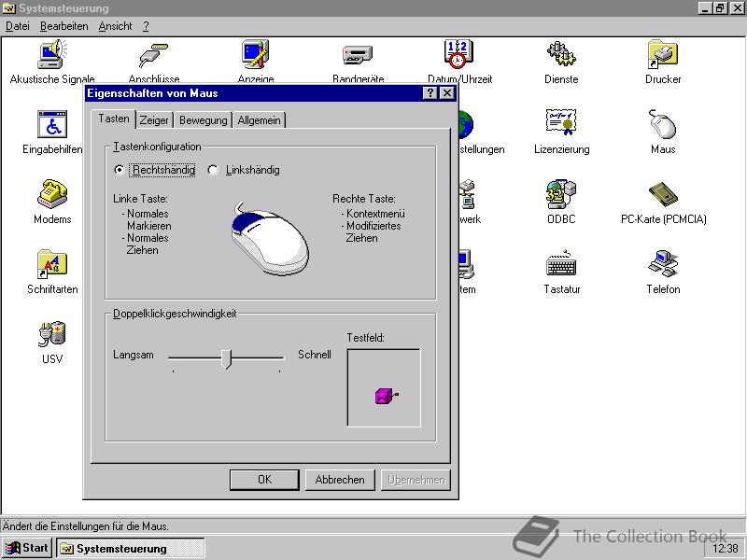Screen dimensions: 747x560
Task: Click the Systemsteuerung title bar system icon
Action: point(9,8)
